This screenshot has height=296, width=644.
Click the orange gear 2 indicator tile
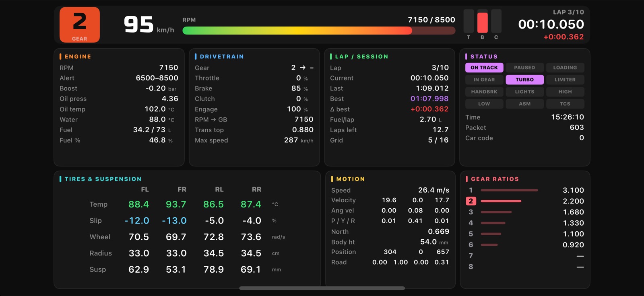[x=80, y=25]
